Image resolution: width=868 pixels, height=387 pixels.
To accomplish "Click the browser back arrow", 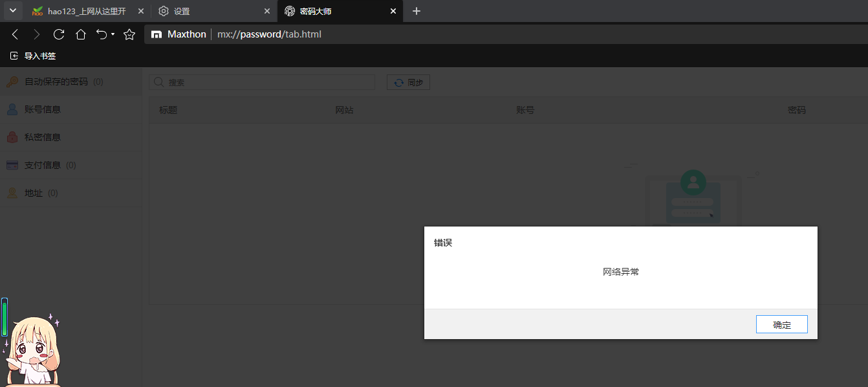I will (16, 34).
